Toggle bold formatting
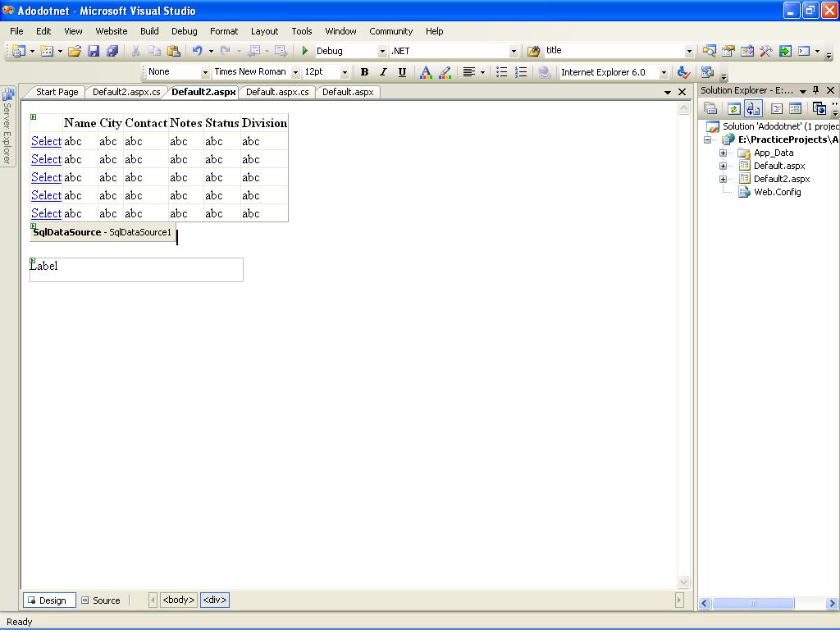This screenshot has width=840, height=630. [364, 72]
